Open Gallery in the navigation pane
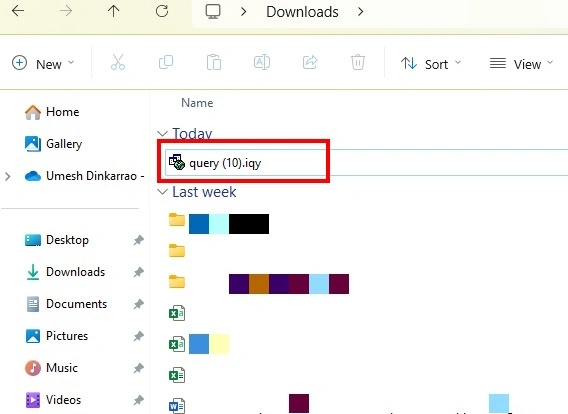The image size is (568, 414). coord(53,144)
